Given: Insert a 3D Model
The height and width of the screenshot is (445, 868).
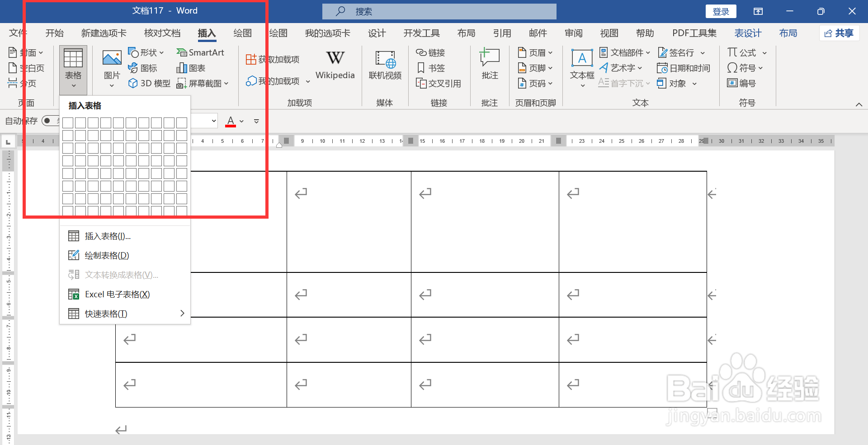Looking at the screenshot, I should [149, 83].
